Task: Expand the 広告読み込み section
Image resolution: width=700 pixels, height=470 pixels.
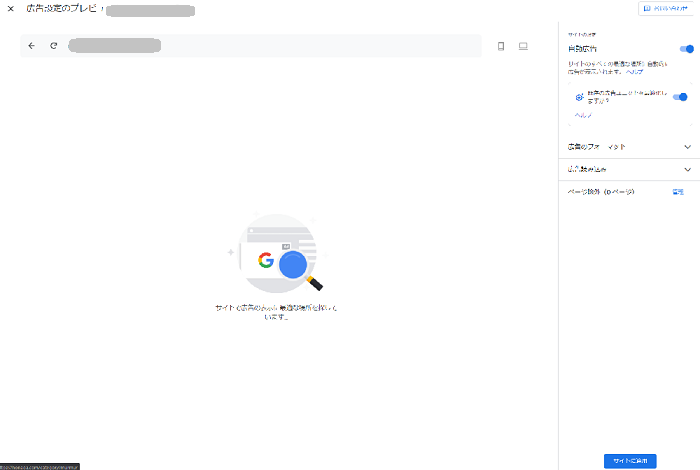Action: pyautogui.click(x=629, y=169)
